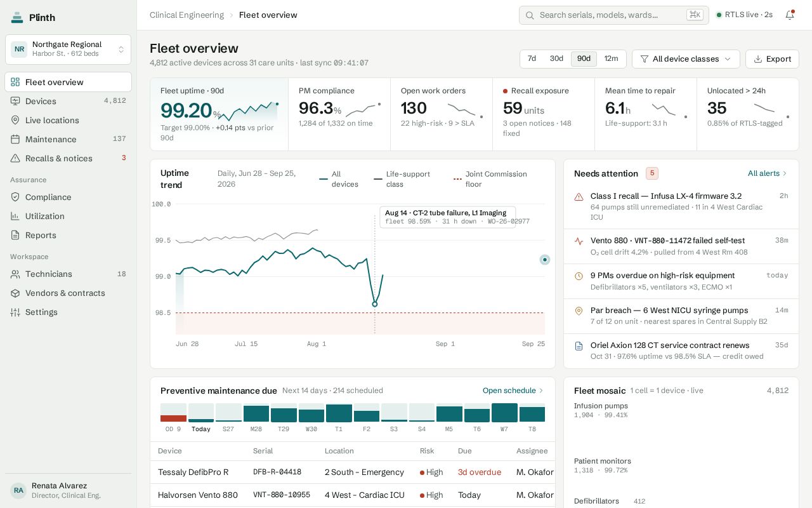Click the OD 9 overdue bar
Image resolution: width=812 pixels, height=508 pixels.
pos(173,413)
